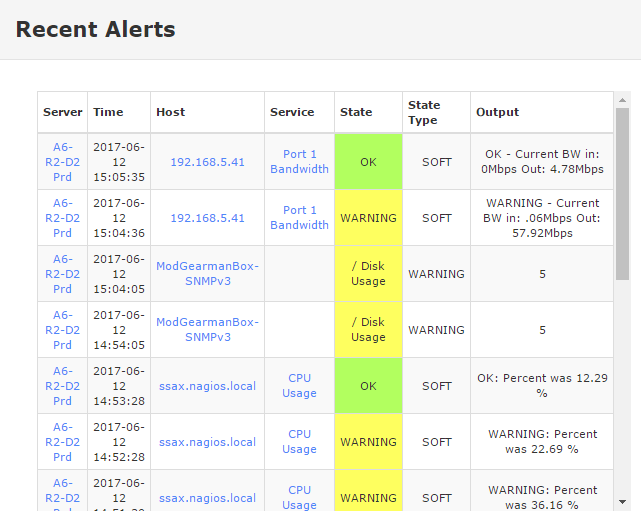Click the Server column header
The image size is (641, 519).
pyautogui.click(x=63, y=113)
